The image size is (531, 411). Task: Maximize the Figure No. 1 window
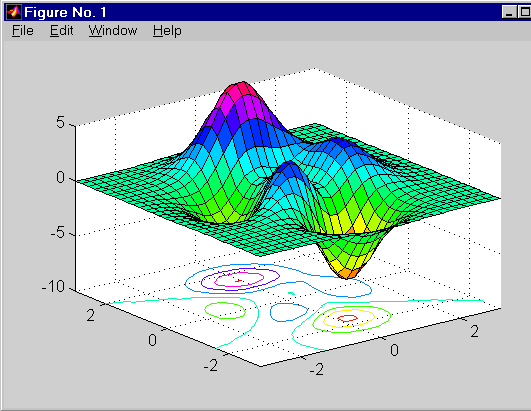tap(524, 12)
